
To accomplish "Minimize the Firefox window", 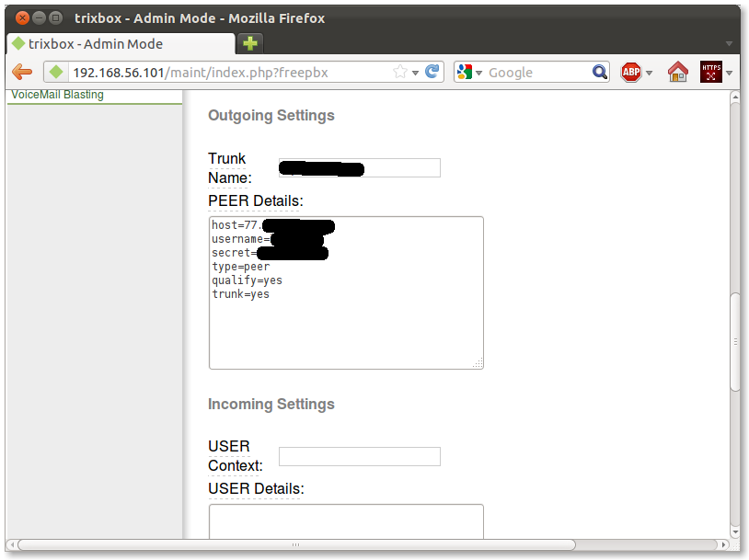I will (x=40, y=18).
